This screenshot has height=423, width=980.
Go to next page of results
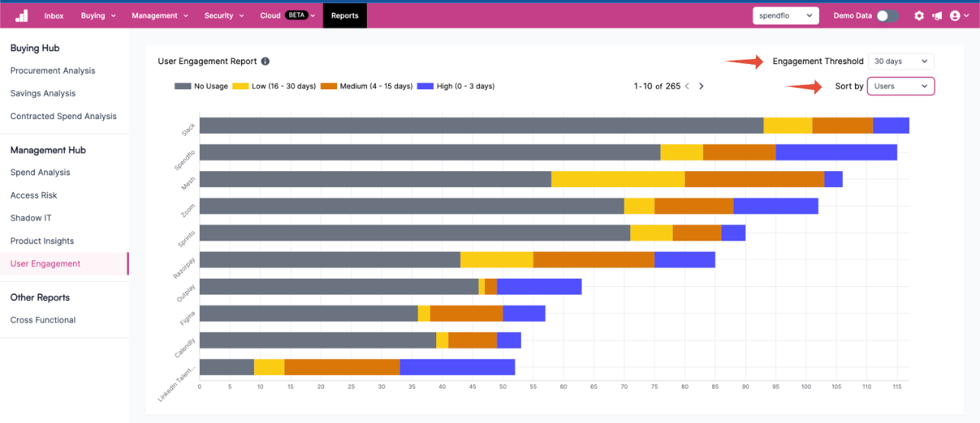tap(702, 86)
